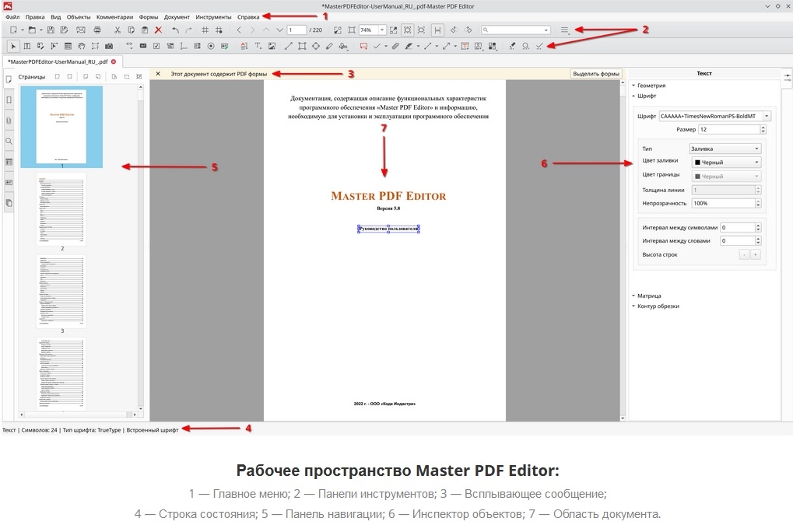Delete the selected object with the red X
793x532 pixels.
point(158,30)
